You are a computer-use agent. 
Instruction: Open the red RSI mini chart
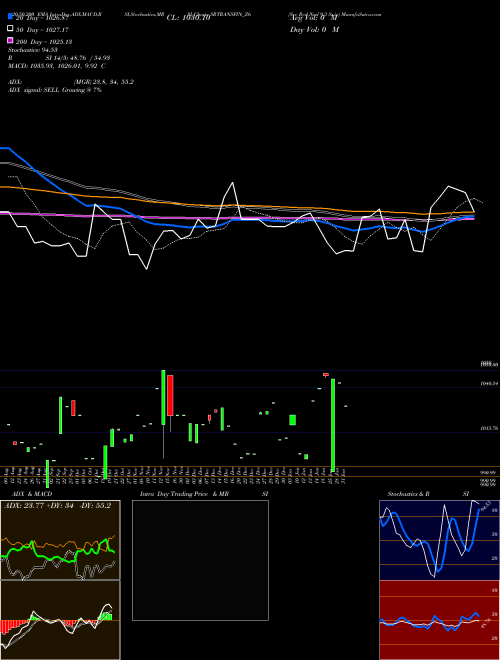tap(439, 620)
